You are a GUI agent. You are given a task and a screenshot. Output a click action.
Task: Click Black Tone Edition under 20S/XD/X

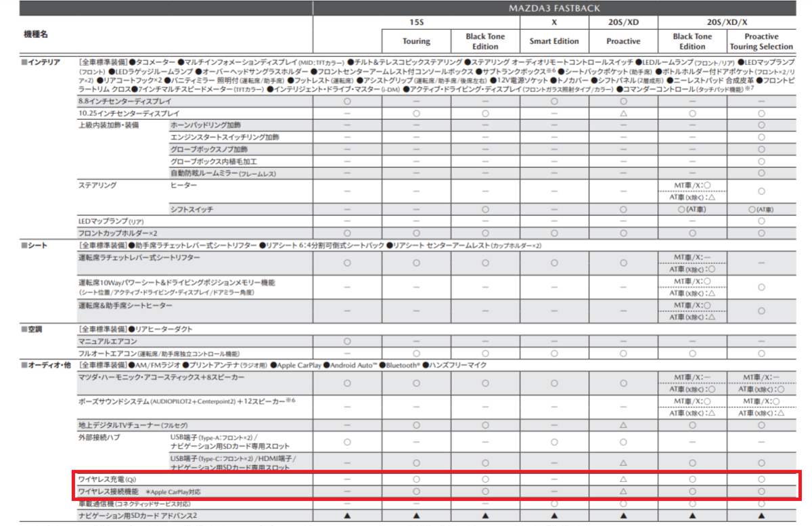(x=692, y=41)
